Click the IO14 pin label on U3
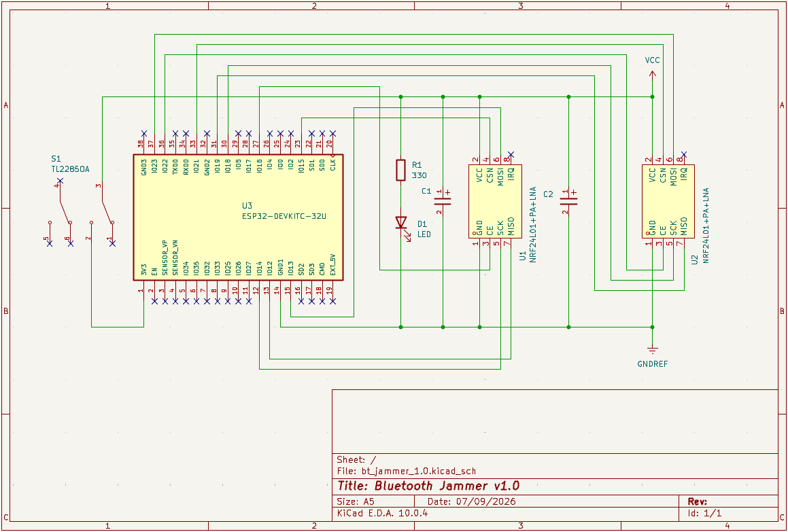788x532 pixels. point(259,268)
